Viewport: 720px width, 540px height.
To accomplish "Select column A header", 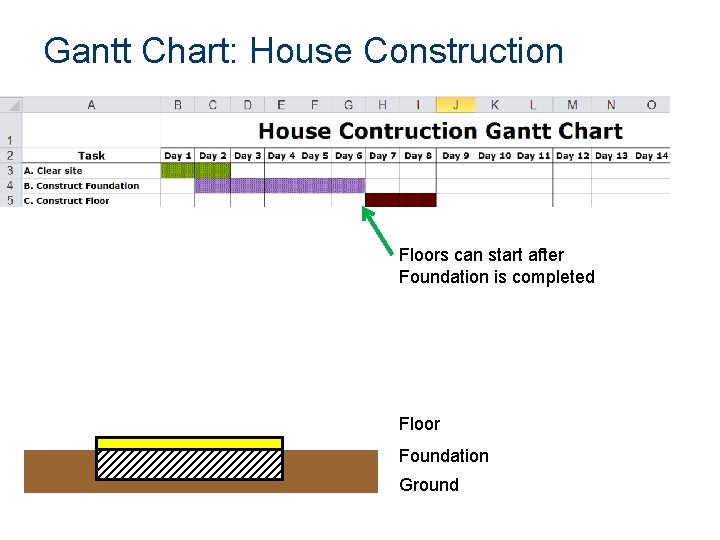I will click(x=91, y=105).
